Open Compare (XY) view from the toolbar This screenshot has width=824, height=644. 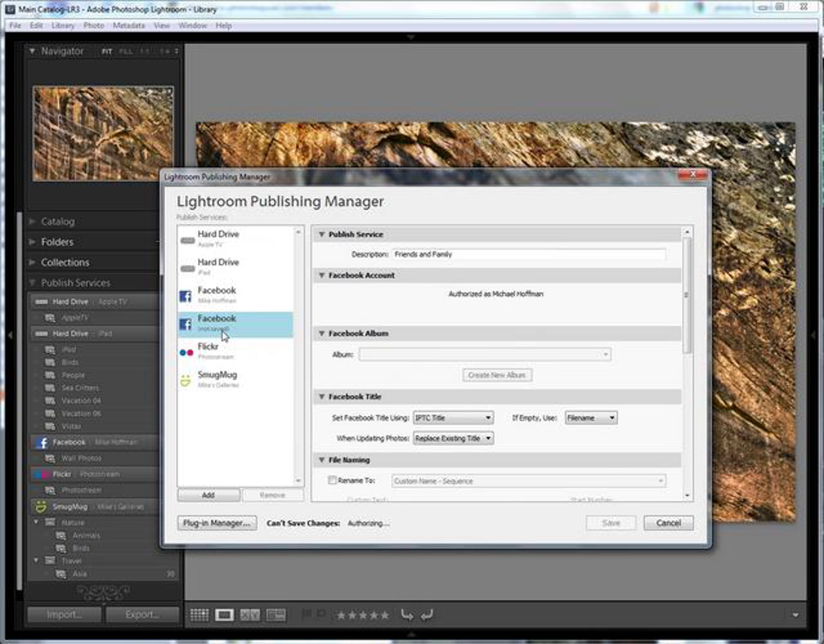pos(250,615)
